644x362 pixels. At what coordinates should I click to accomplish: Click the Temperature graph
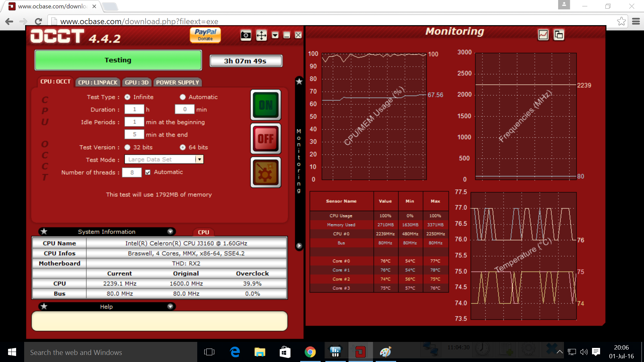coord(524,256)
